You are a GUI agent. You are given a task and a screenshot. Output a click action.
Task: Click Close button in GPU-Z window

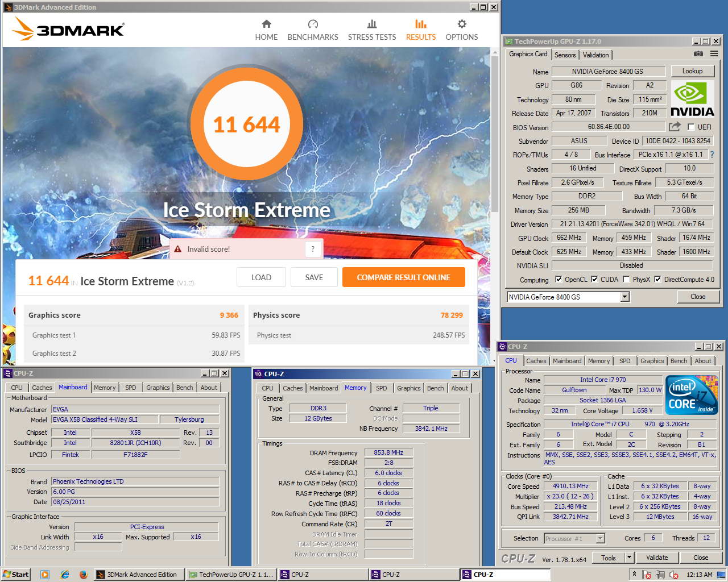point(698,297)
